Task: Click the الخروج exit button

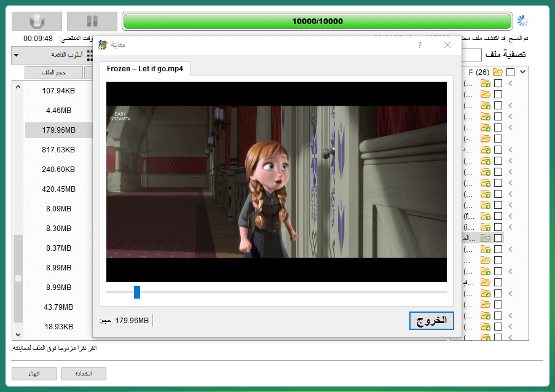Action: click(x=431, y=321)
